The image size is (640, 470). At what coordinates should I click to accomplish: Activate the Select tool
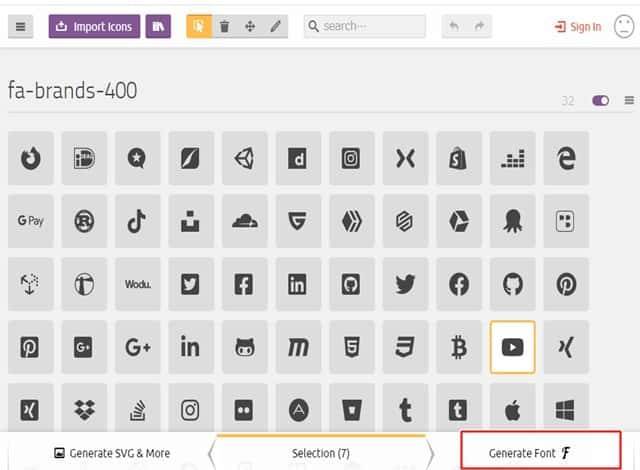tap(199, 27)
